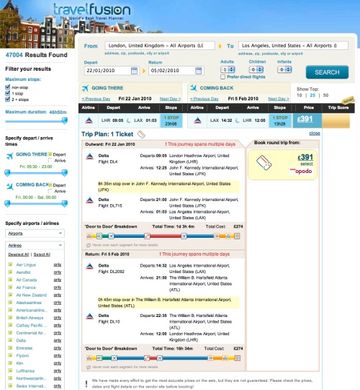Click the £391 select price link

(x=305, y=157)
